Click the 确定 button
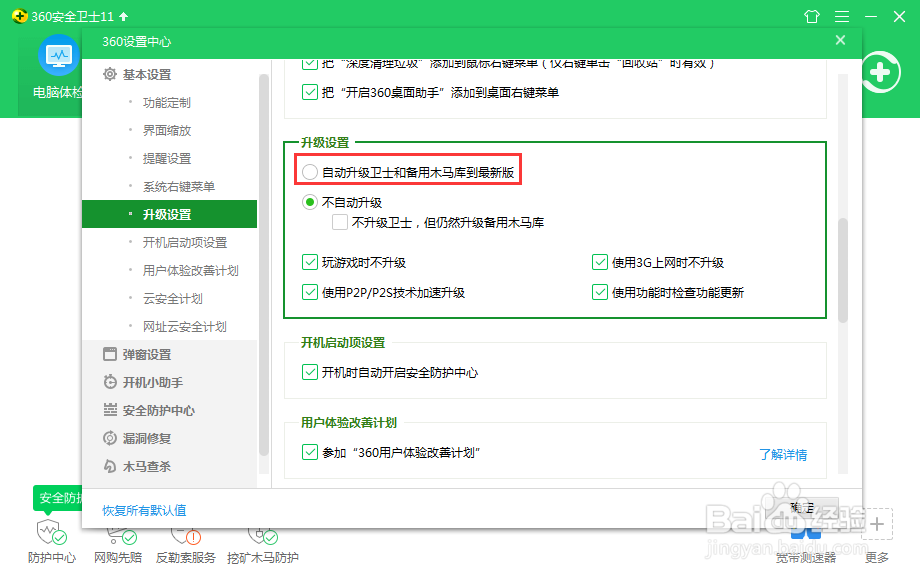This screenshot has height=580, width=920. [803, 508]
